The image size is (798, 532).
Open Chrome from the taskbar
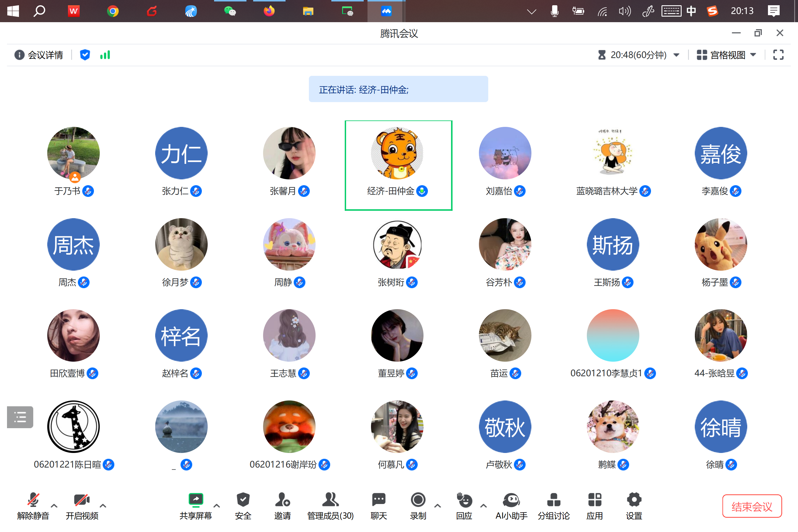coord(113,11)
